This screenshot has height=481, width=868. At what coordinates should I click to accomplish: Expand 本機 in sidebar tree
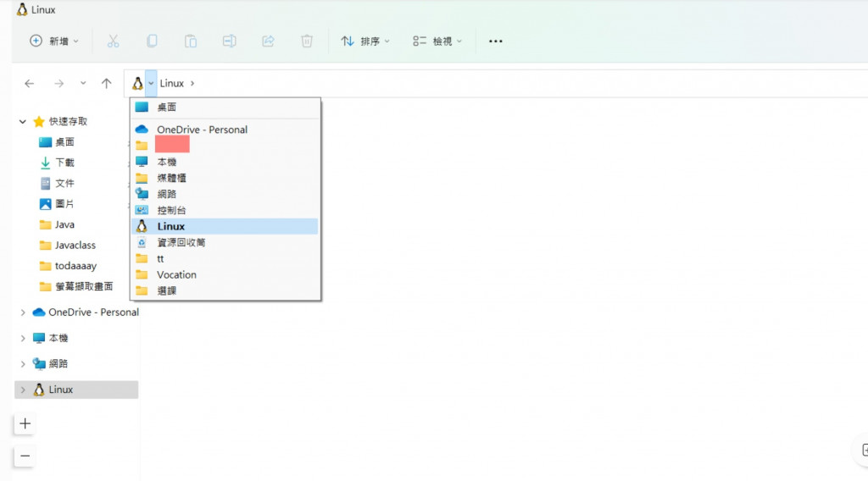coord(23,338)
